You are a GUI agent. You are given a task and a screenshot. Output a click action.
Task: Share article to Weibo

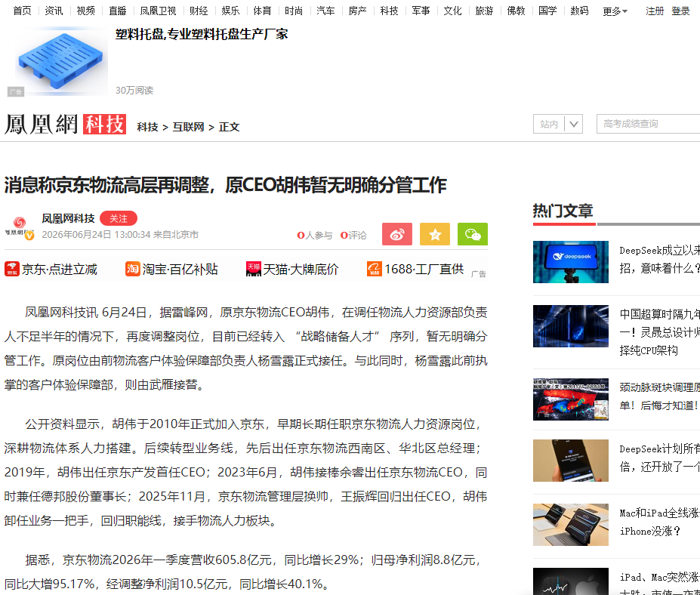(397, 234)
